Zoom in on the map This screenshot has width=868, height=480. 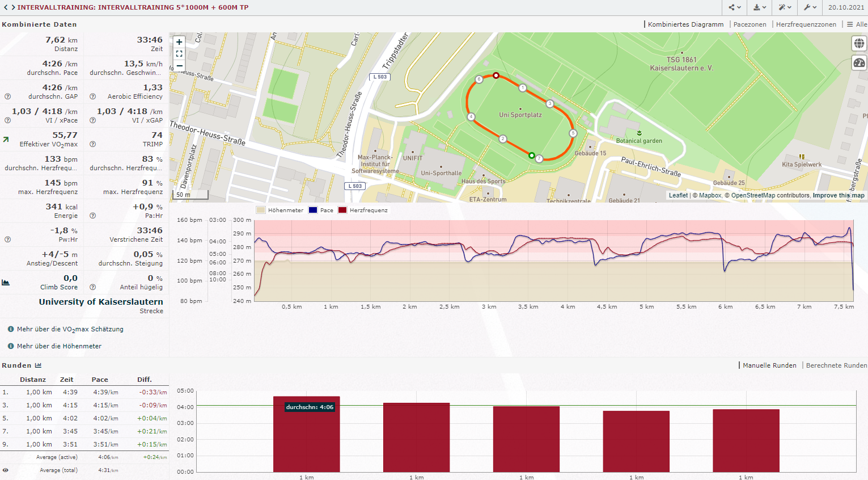179,42
